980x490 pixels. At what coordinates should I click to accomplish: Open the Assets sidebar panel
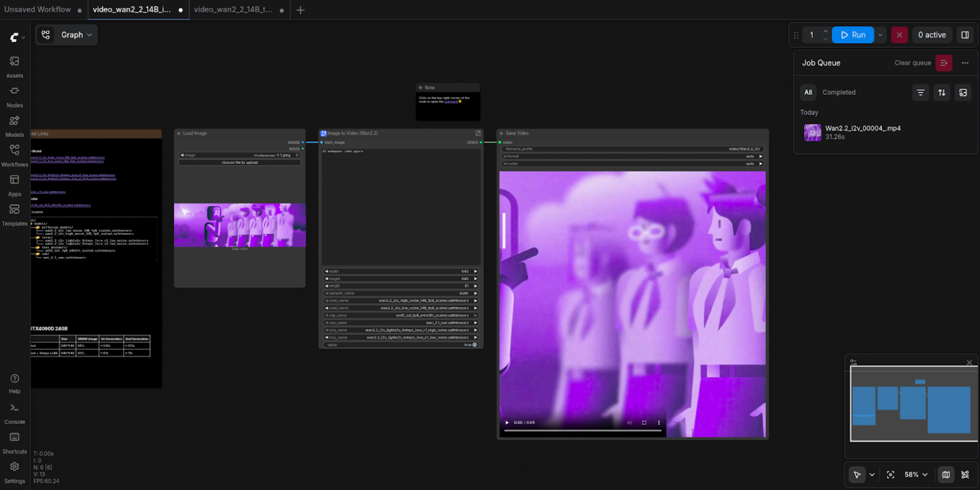(14, 66)
